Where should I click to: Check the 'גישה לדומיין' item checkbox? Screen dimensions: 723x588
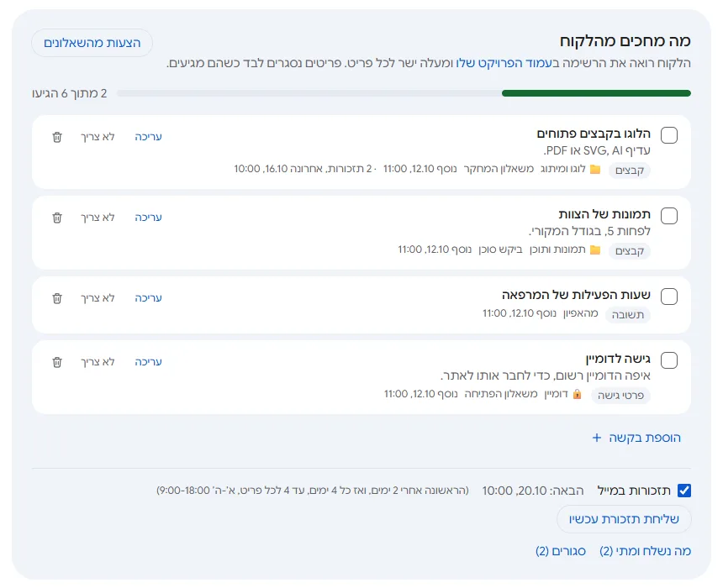[x=669, y=360]
